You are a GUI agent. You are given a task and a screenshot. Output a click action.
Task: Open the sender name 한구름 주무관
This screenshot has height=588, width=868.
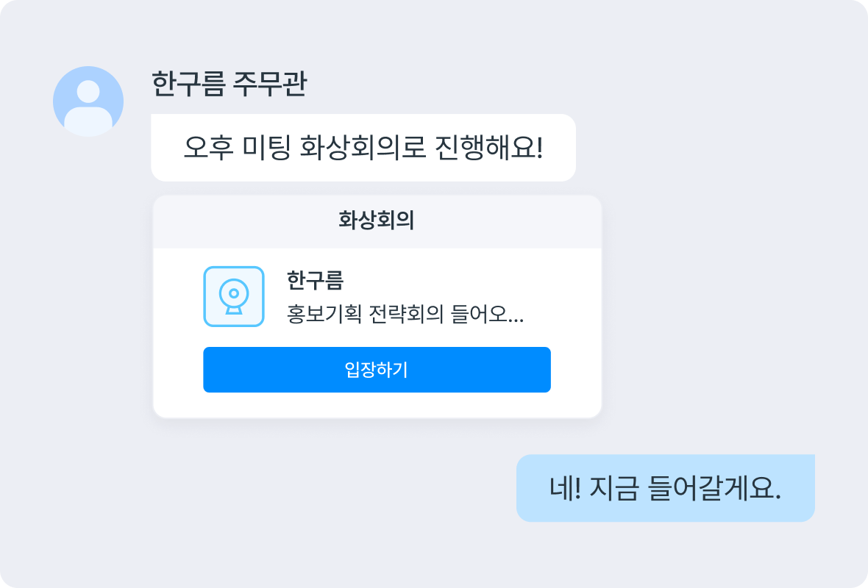pyautogui.click(x=230, y=84)
